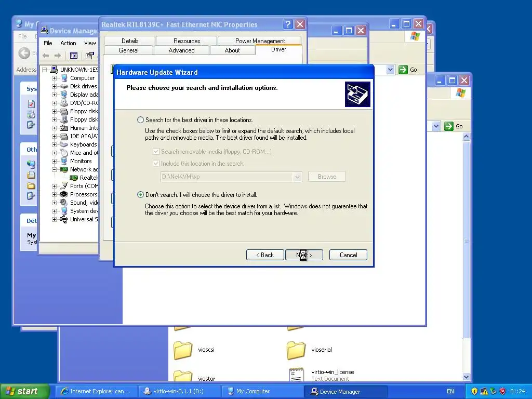The image size is (532, 399).
Task: Select the Mice and other devices icon
Action: (64, 153)
